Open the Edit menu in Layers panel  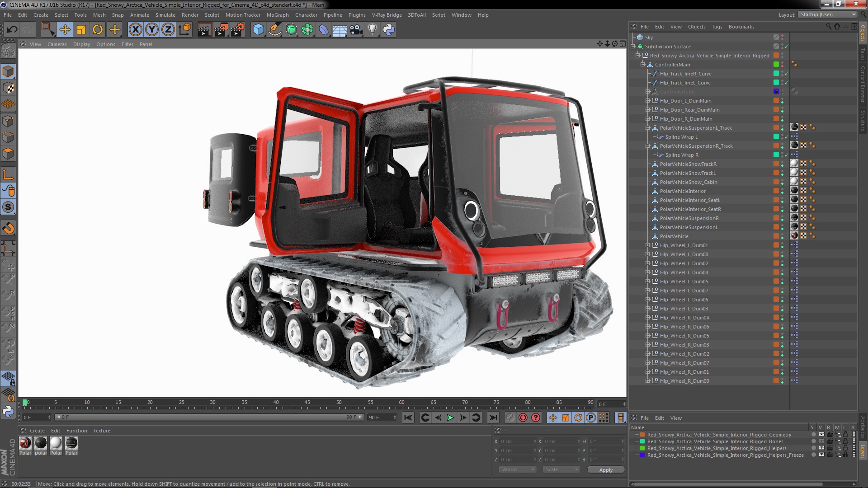[x=660, y=418]
